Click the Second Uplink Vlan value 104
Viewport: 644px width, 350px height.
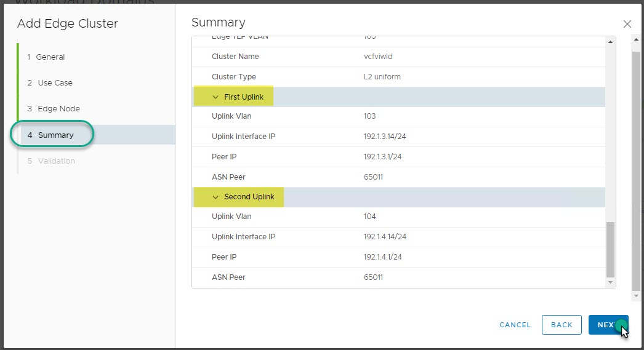(x=369, y=217)
